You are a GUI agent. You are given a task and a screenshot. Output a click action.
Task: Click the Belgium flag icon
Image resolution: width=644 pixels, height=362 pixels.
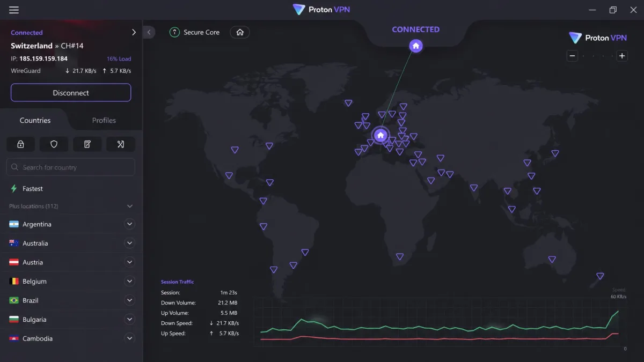pyautogui.click(x=14, y=281)
